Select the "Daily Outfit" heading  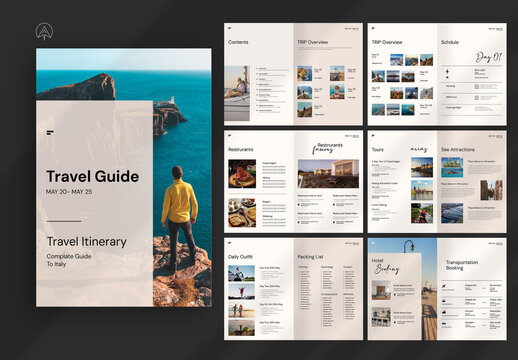coord(240,257)
